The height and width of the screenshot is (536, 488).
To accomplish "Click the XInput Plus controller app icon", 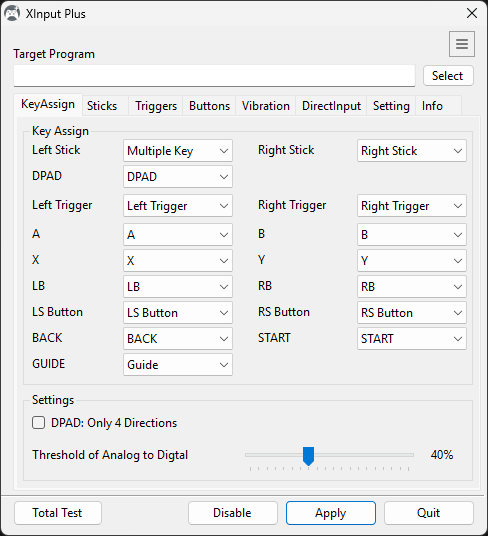I will tap(12, 14).
